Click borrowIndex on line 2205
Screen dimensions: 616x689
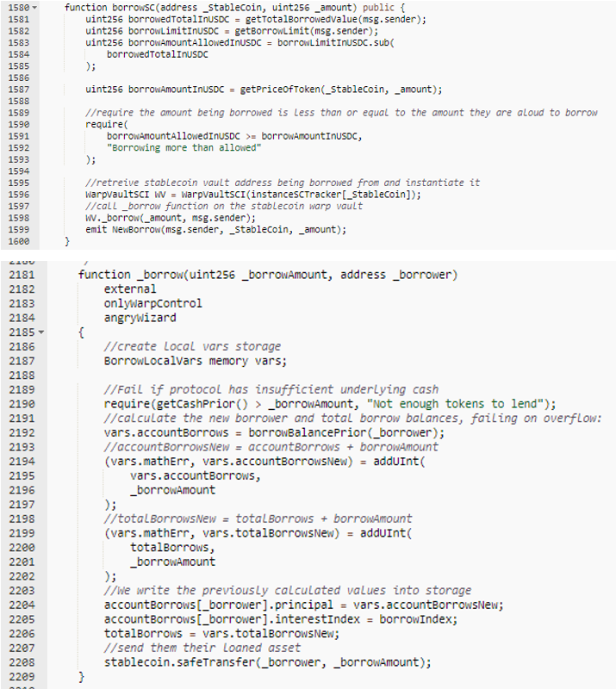click(x=415, y=619)
